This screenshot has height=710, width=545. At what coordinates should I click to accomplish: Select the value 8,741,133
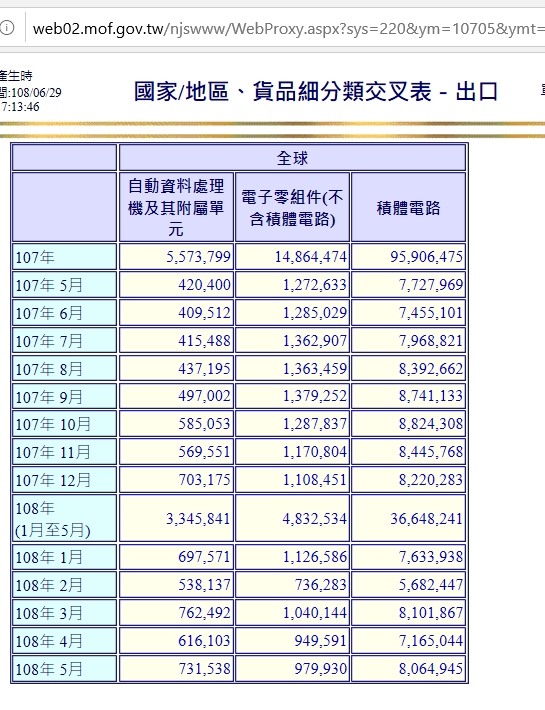(430, 396)
